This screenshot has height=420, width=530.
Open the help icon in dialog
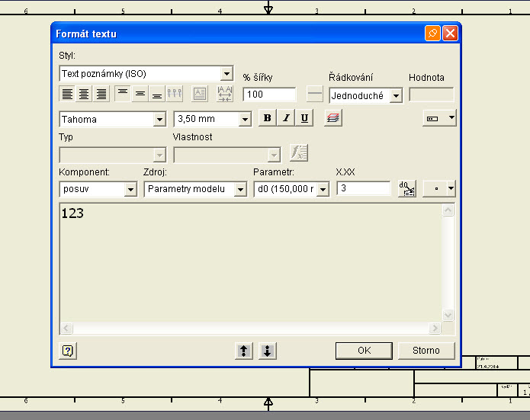[68, 351]
